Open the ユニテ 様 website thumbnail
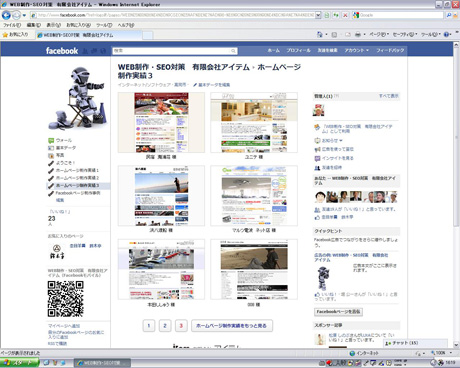460x368 pixels. pos(254,122)
